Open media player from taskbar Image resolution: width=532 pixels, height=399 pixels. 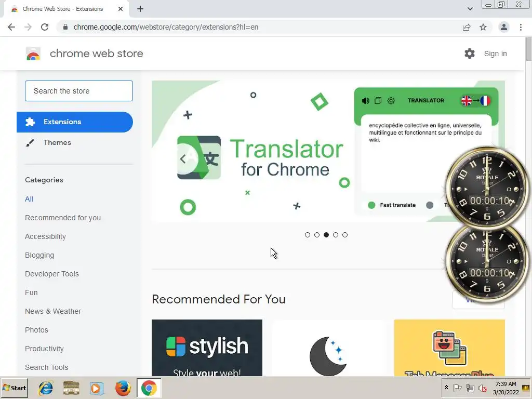pyautogui.click(x=97, y=388)
